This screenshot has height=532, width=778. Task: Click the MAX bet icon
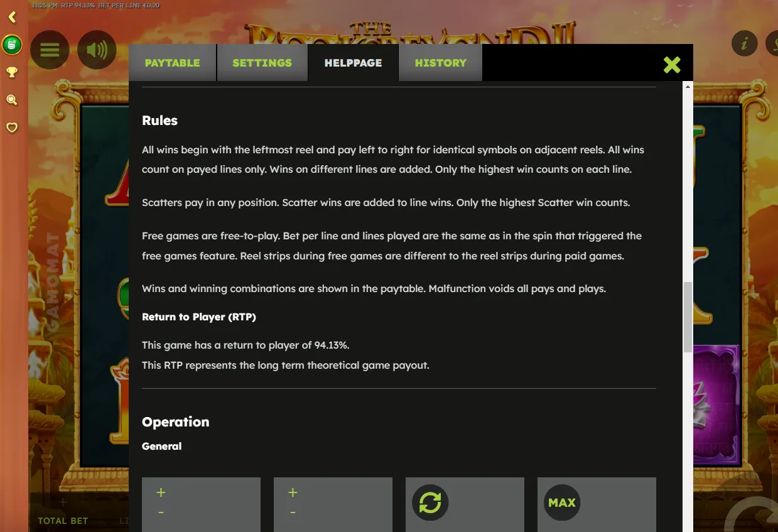click(x=562, y=502)
